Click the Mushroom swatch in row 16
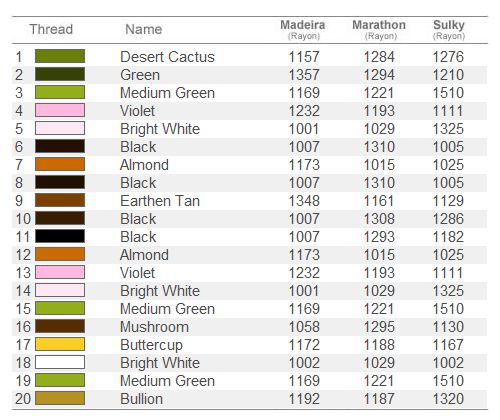The image size is (500, 420). coord(60,326)
